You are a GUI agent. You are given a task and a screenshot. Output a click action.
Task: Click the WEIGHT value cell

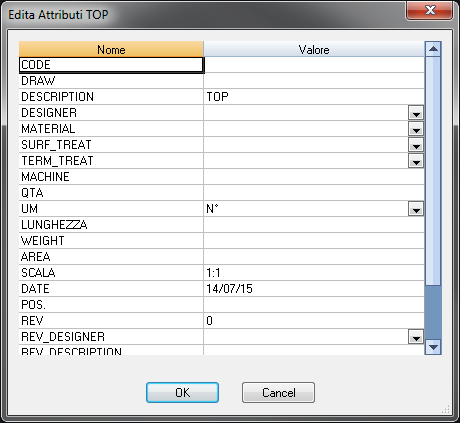pyautogui.click(x=314, y=241)
